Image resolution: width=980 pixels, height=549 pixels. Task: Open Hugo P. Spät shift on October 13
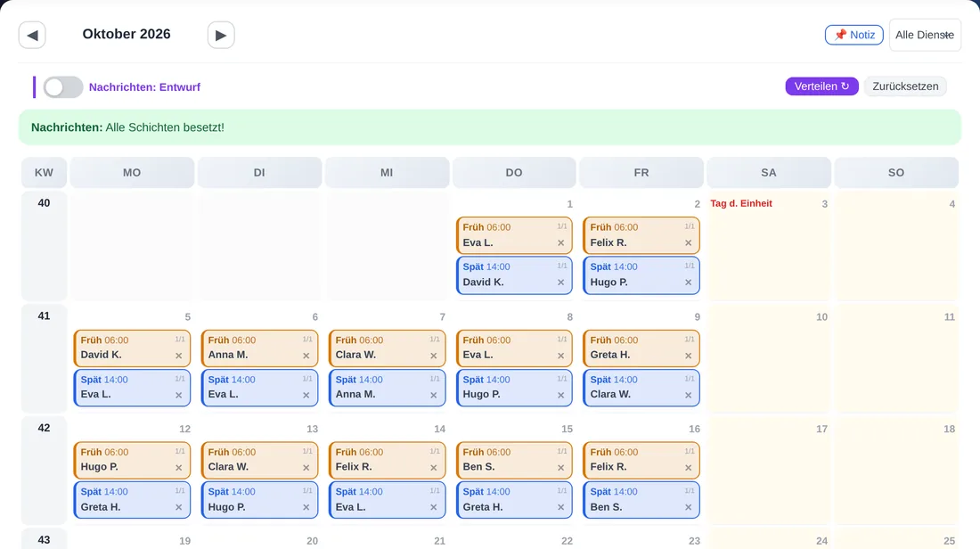[259, 500]
